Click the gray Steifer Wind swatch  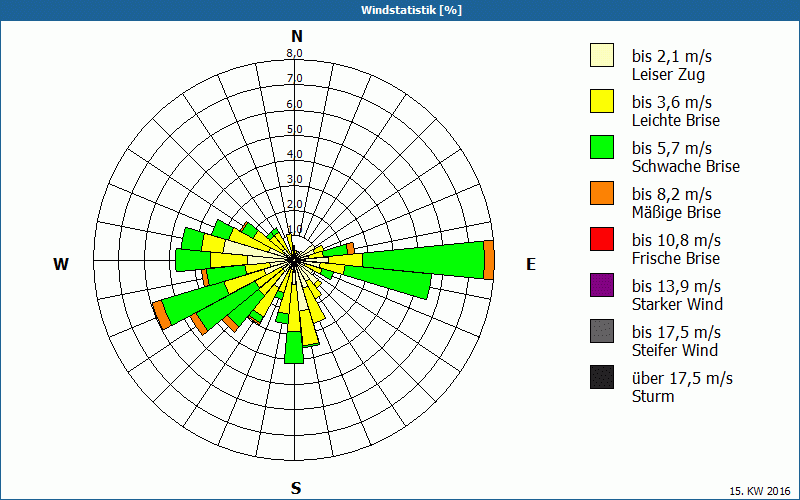coord(602,331)
